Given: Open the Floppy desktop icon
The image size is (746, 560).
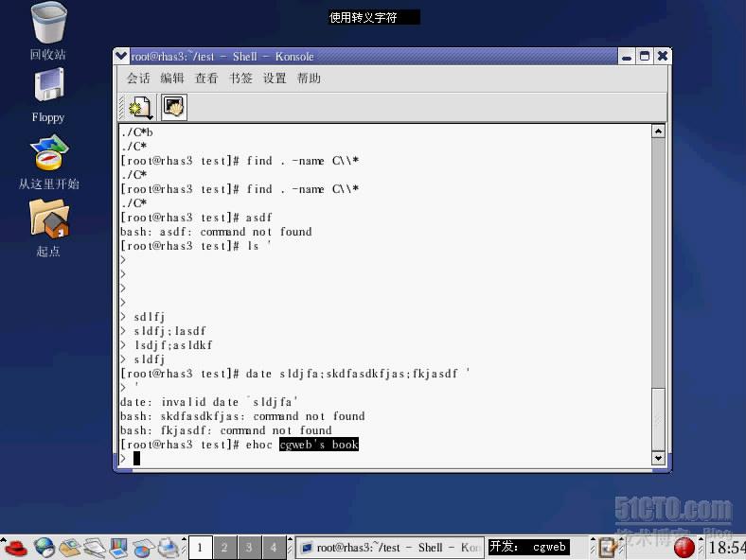Looking at the screenshot, I should (48, 87).
